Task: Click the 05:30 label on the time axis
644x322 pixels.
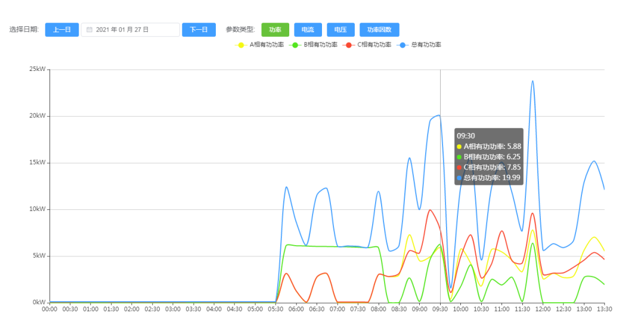Action: 276,309
